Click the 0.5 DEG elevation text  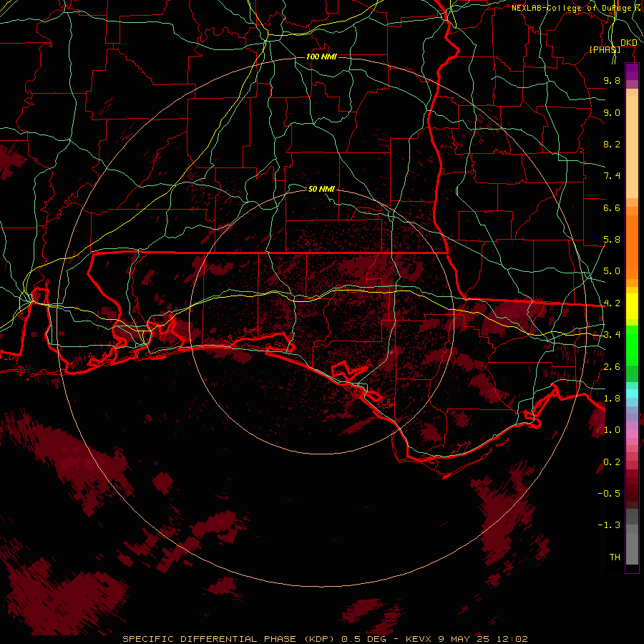click(x=364, y=639)
